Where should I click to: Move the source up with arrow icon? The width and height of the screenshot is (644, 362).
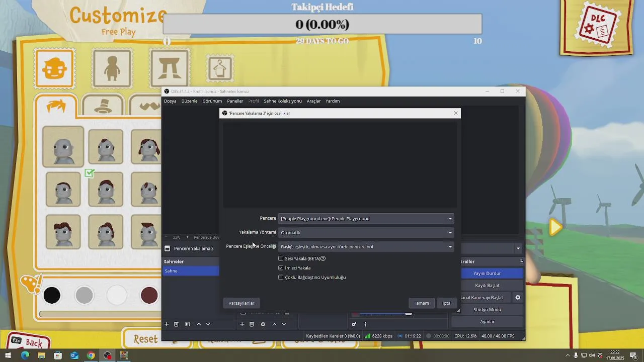coord(274,324)
